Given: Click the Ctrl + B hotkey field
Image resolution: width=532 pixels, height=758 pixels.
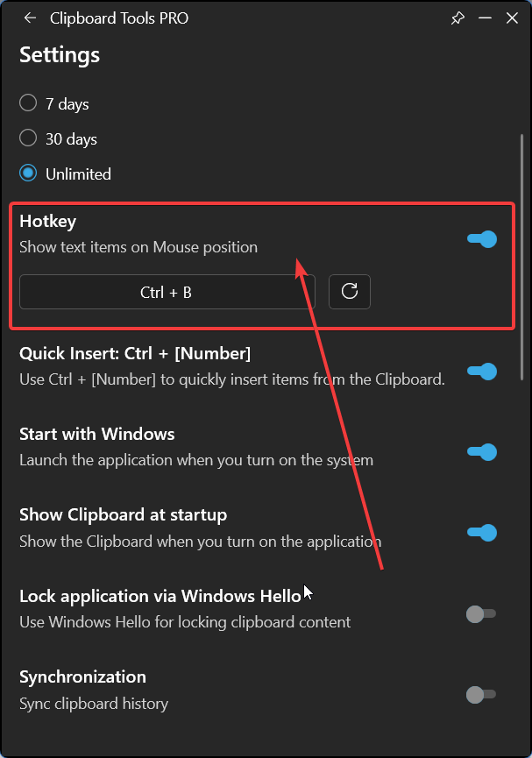Looking at the screenshot, I should coord(167,292).
